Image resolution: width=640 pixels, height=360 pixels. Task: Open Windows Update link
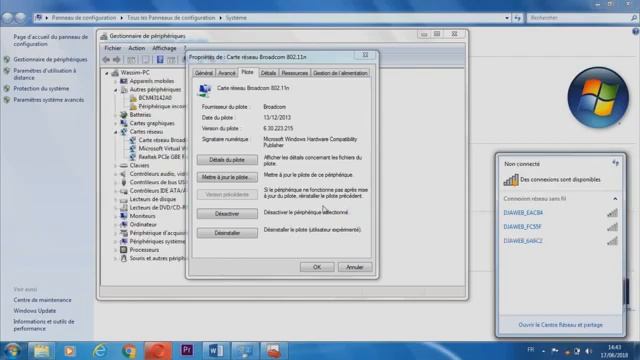coord(34,311)
